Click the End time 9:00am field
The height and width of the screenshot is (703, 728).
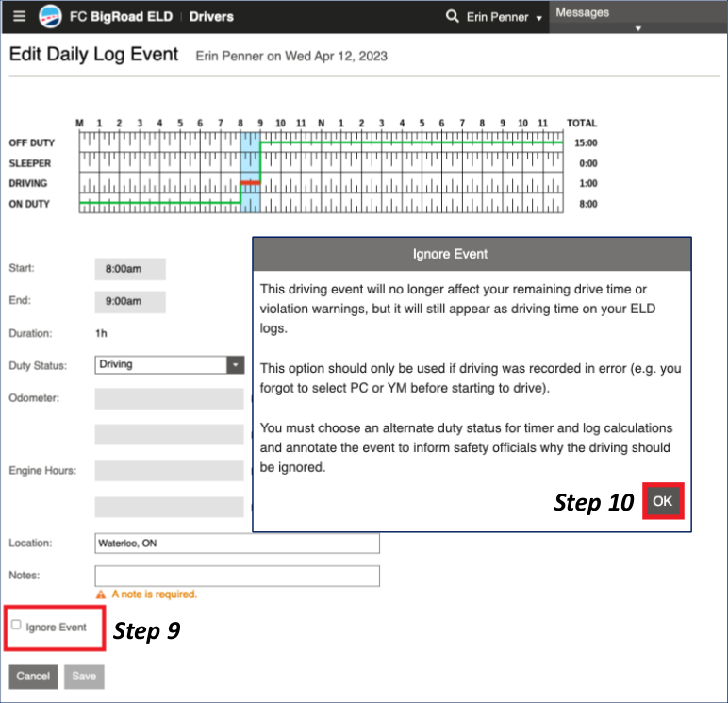pyautogui.click(x=129, y=302)
